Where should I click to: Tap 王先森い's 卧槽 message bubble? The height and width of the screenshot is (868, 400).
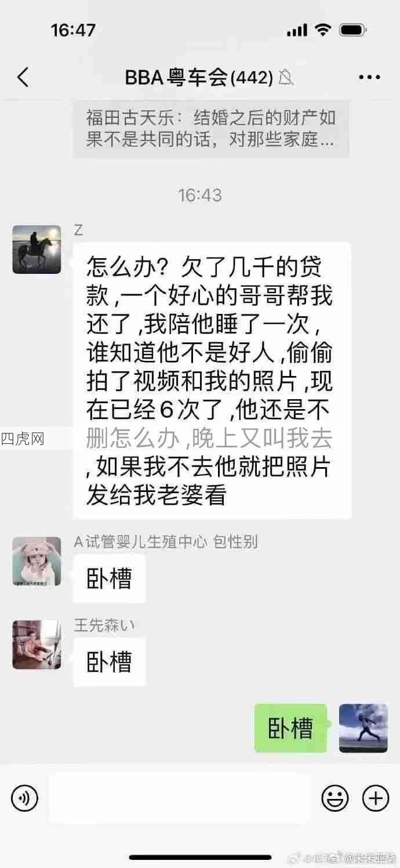[110, 662]
